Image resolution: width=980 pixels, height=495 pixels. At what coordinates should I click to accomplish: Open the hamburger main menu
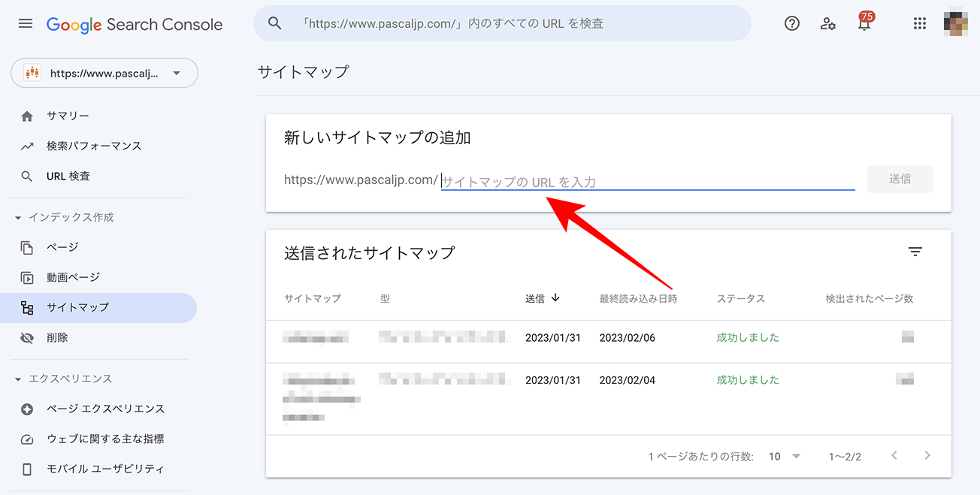pyautogui.click(x=26, y=23)
